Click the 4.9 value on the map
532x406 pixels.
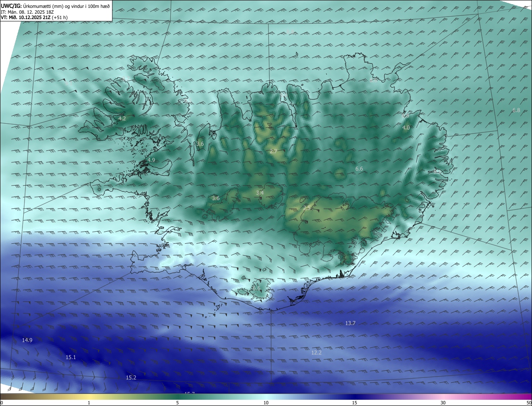coord(151,160)
